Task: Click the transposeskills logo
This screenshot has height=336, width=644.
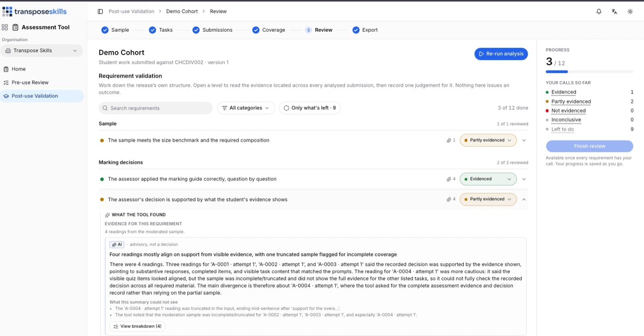Action: [x=35, y=12]
